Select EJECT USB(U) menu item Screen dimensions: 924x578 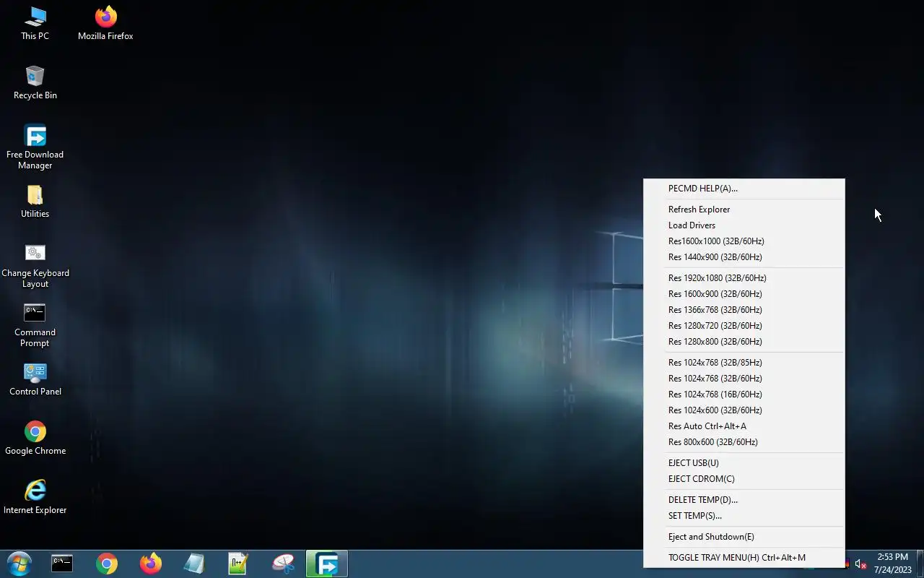click(744, 463)
